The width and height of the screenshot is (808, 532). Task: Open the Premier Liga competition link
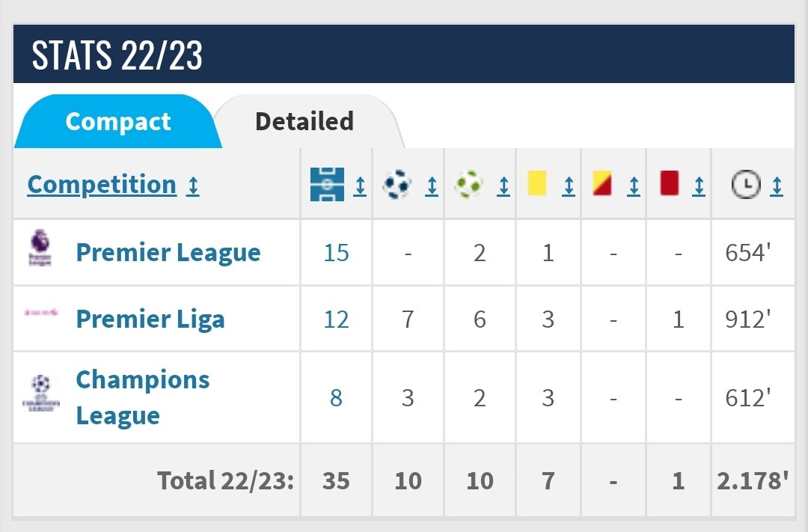(150, 319)
